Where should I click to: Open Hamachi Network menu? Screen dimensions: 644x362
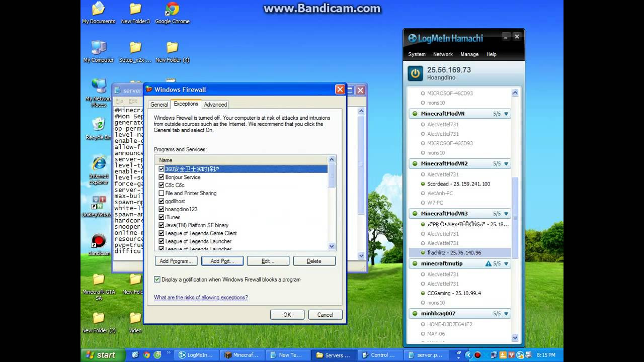443,54
